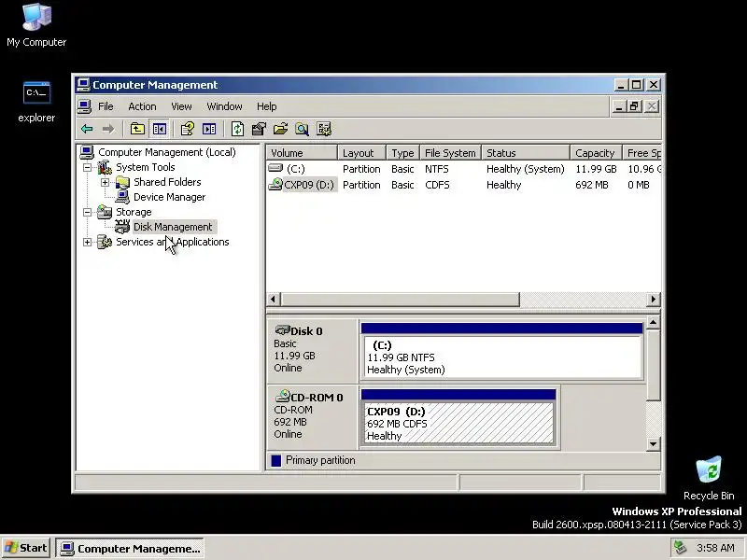Viewport: 747px width, 560px height.
Task: Click the graphical view scroll down arrow
Action: [653, 444]
